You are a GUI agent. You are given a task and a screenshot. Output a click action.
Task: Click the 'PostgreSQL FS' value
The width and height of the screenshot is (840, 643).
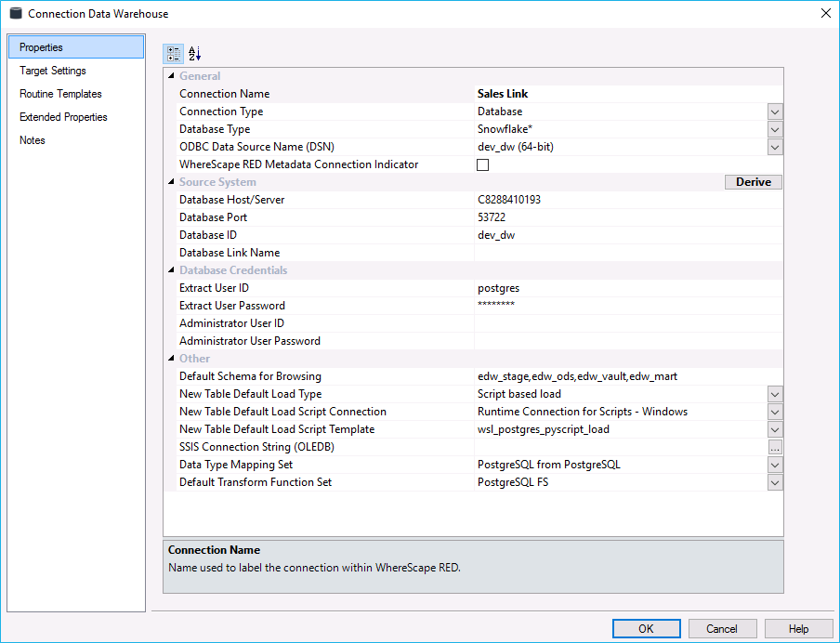(513, 482)
